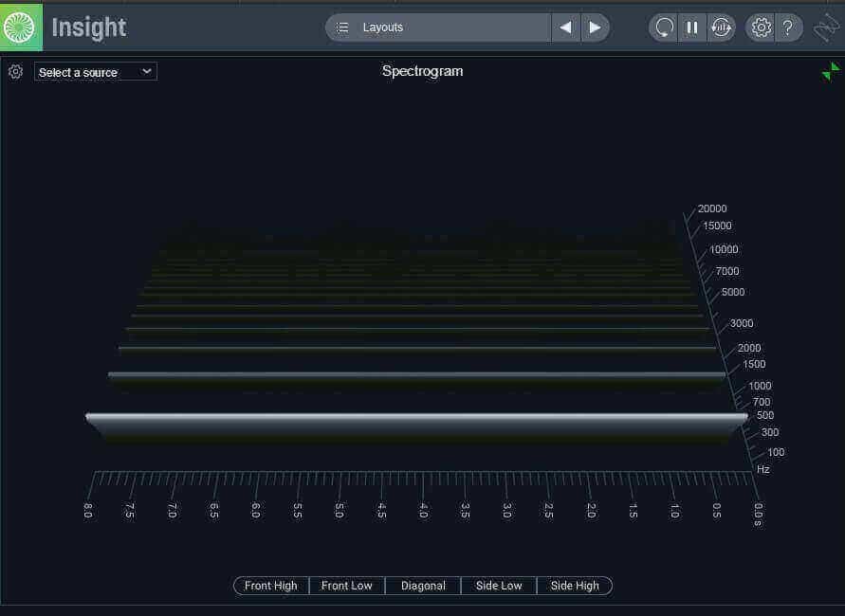
Task: Select the Side High view
Action: coord(575,586)
